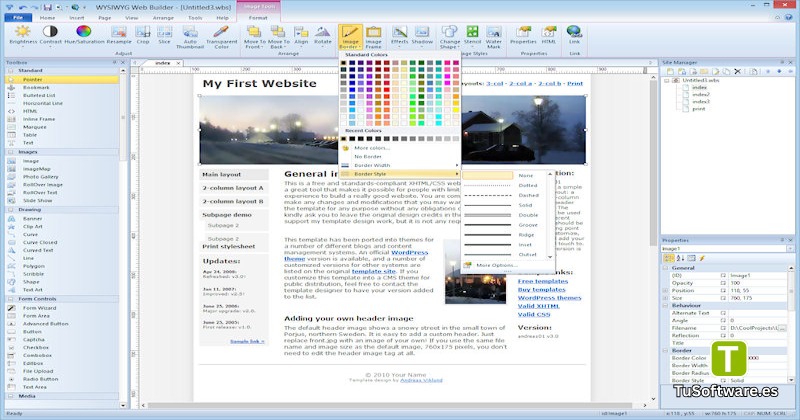Click the events lightning icon in Properties

(703, 258)
